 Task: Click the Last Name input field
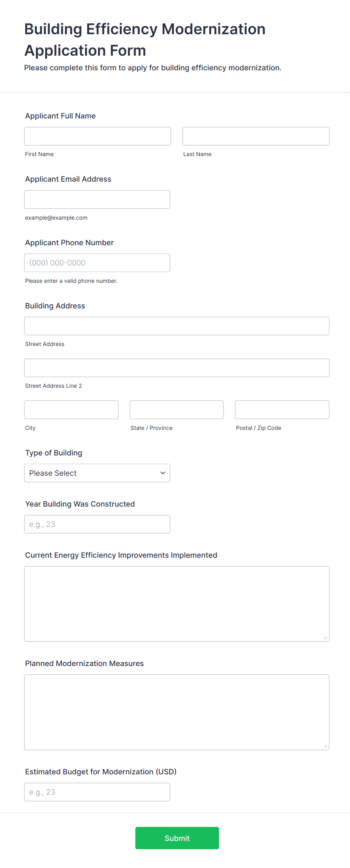coord(256,136)
